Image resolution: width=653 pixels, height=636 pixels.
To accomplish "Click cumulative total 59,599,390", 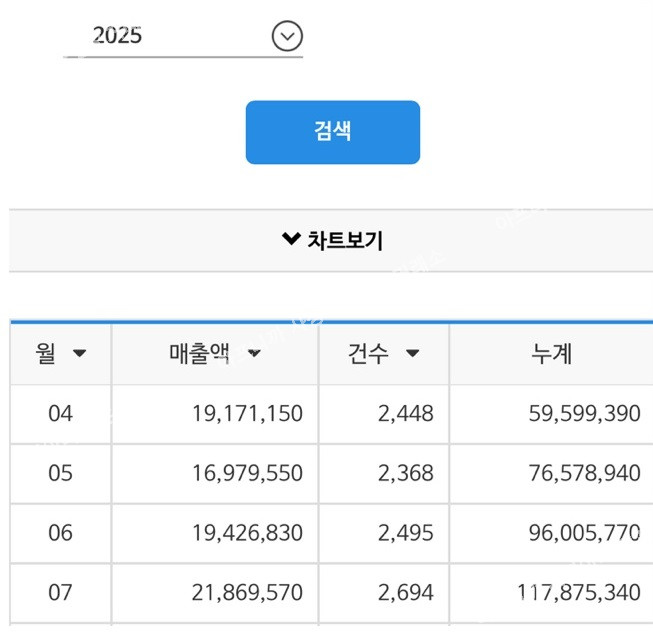I will (x=584, y=413).
